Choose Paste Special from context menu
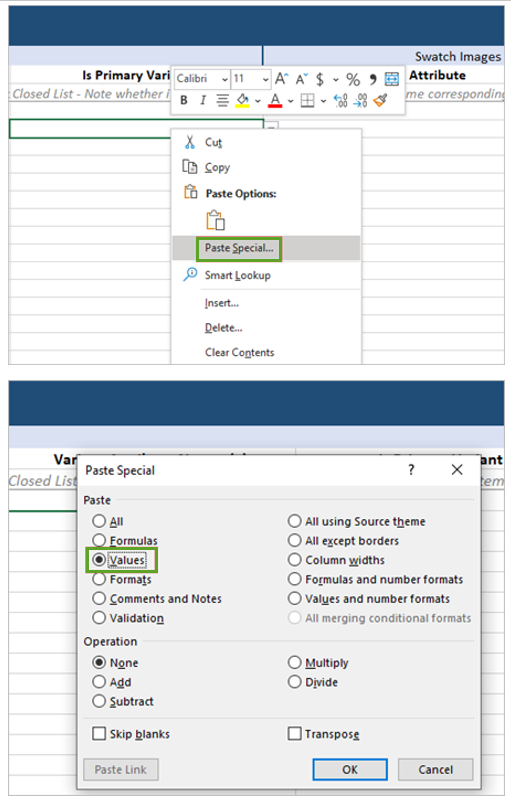Screen dimensions: 511x804 [239, 248]
